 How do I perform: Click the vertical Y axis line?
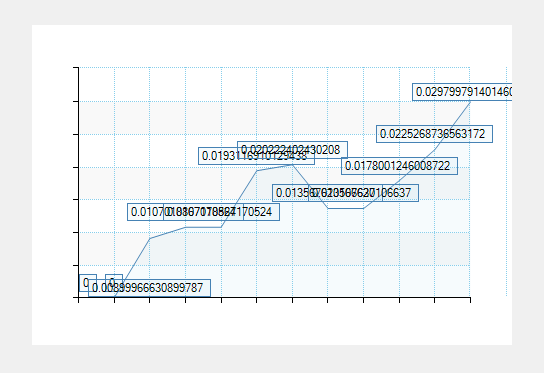79,182
